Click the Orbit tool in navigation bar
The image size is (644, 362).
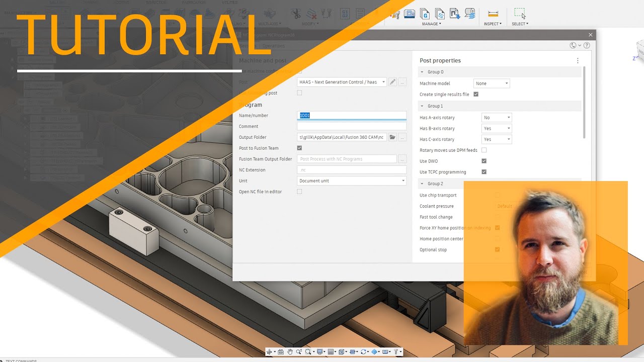click(x=270, y=352)
